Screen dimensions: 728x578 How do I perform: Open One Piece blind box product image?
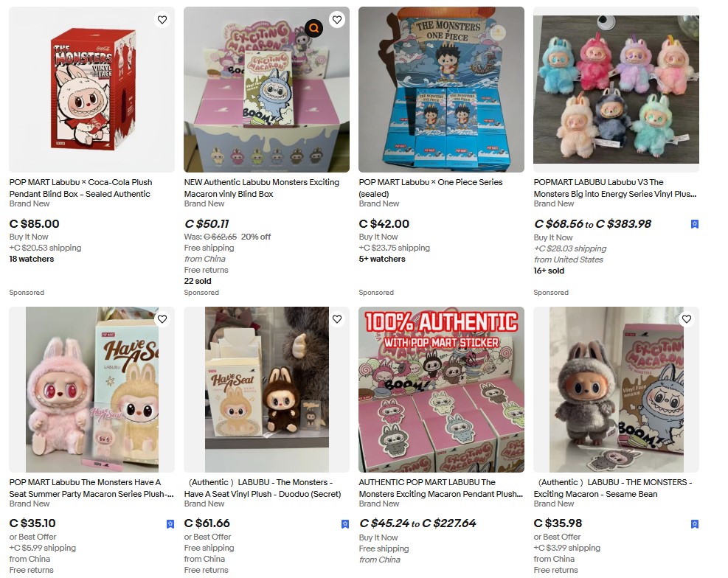[x=441, y=89]
